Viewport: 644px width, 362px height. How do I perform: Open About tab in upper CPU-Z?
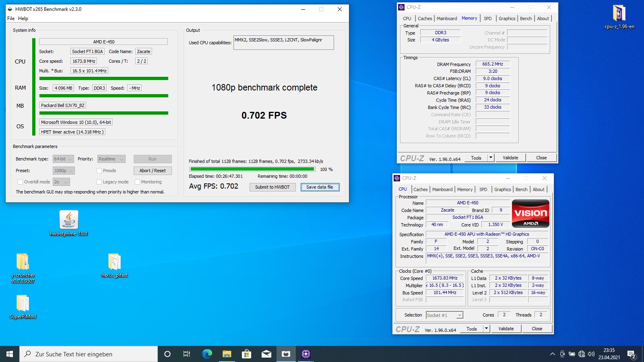[543, 19]
